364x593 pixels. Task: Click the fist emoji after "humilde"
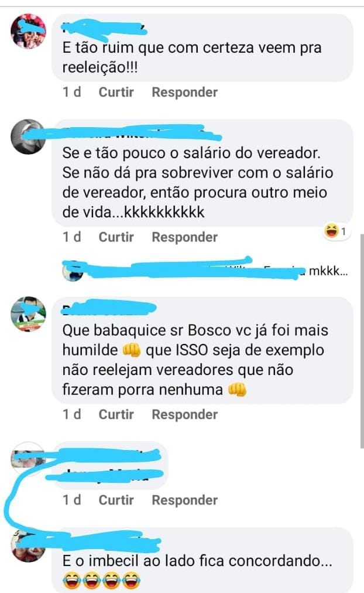(x=132, y=350)
